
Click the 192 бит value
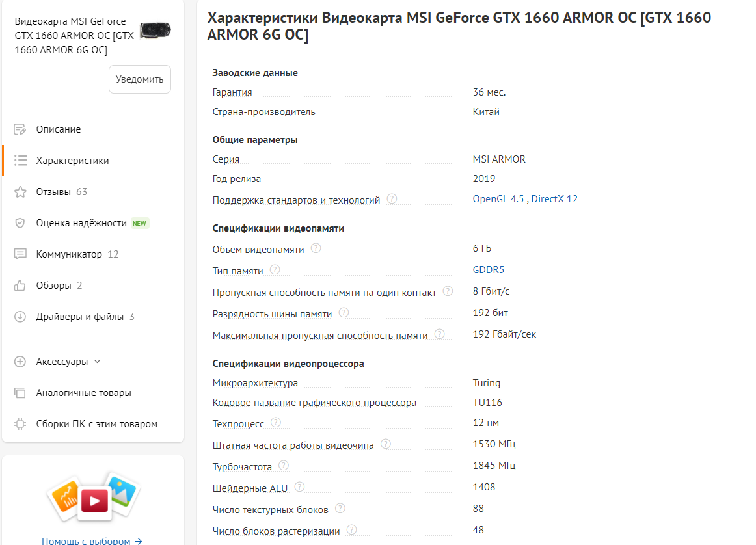point(491,313)
